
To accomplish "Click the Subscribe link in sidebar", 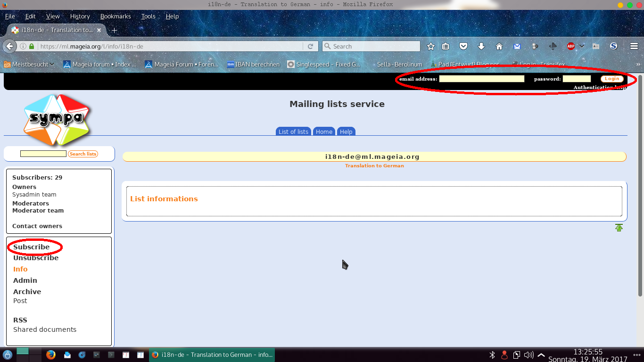I will pos(31,247).
